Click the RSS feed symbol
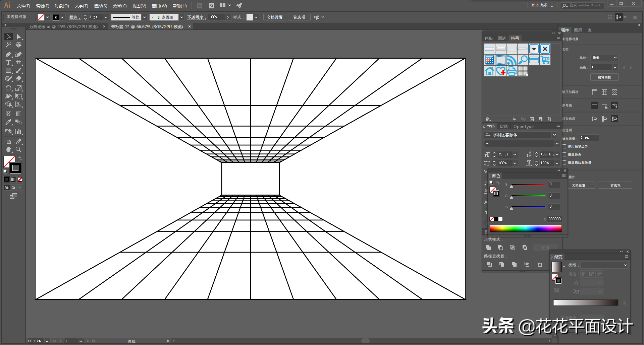The width and height of the screenshot is (644, 345). point(512,60)
